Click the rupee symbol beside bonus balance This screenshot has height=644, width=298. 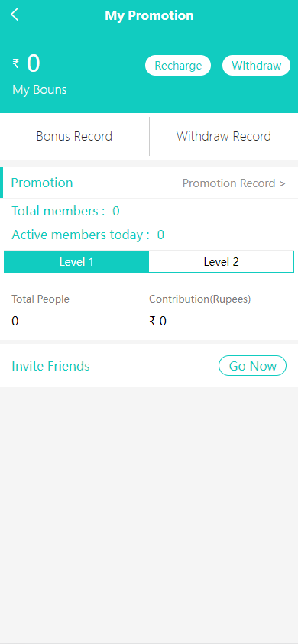(16, 63)
